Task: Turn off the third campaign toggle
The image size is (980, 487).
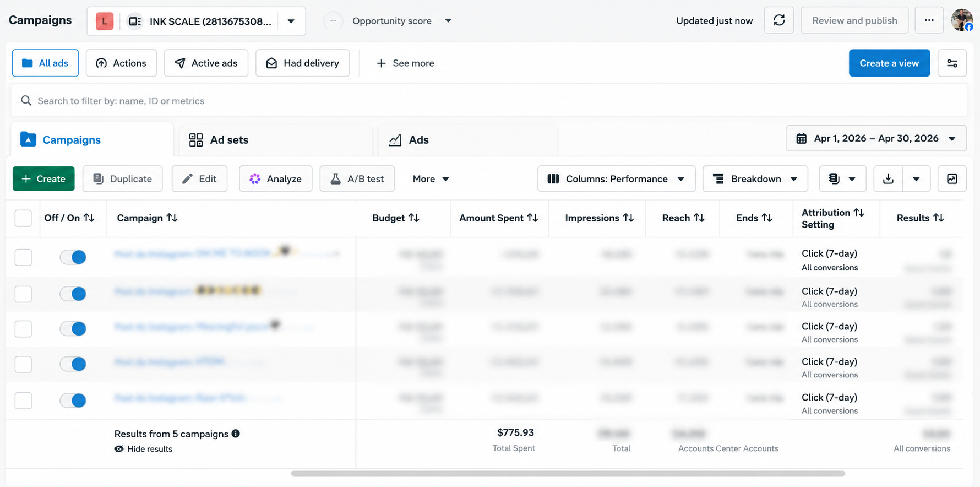Action: tap(73, 329)
